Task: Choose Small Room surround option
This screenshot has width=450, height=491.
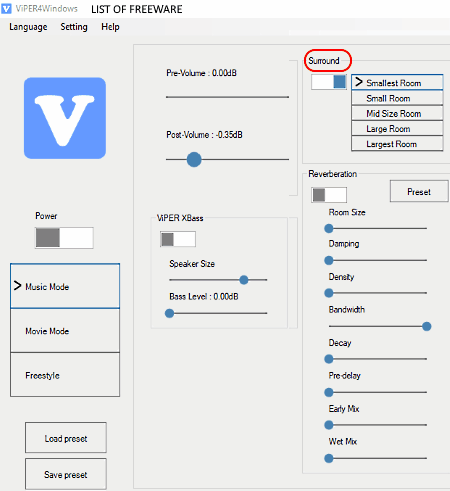Action: pyautogui.click(x=397, y=98)
